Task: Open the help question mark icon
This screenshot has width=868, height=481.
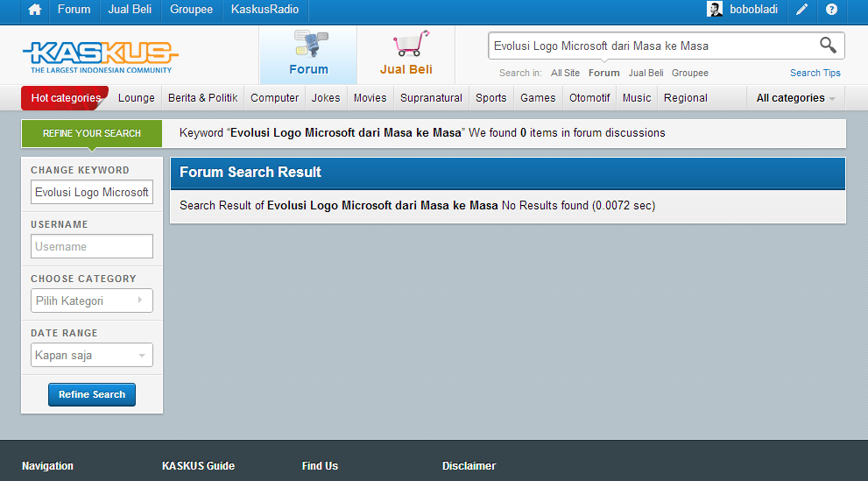Action: [831, 10]
